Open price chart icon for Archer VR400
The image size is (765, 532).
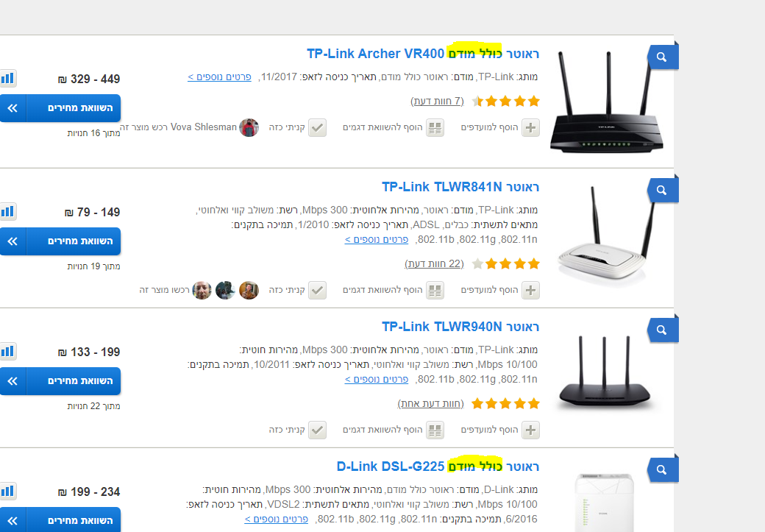point(7,78)
